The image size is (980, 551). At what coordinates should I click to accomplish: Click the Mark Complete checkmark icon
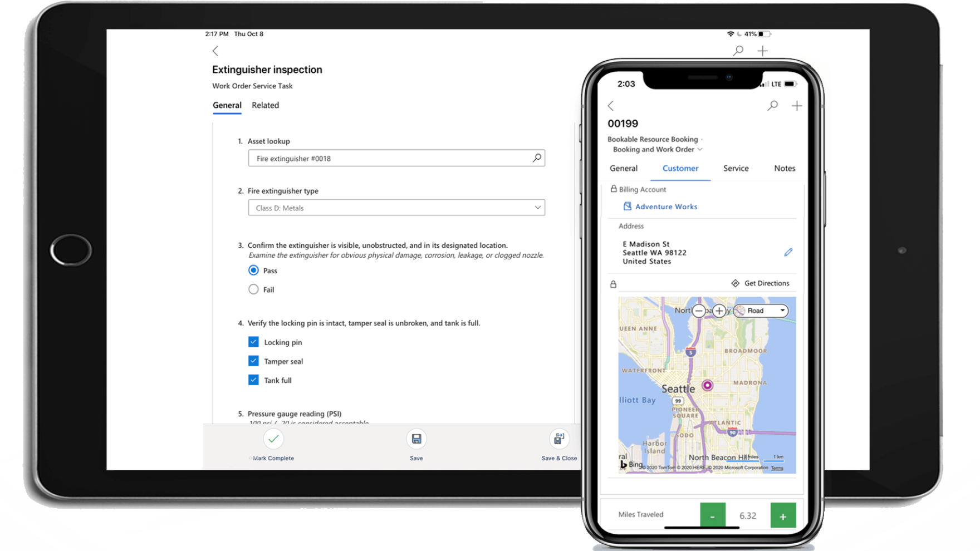(x=273, y=439)
